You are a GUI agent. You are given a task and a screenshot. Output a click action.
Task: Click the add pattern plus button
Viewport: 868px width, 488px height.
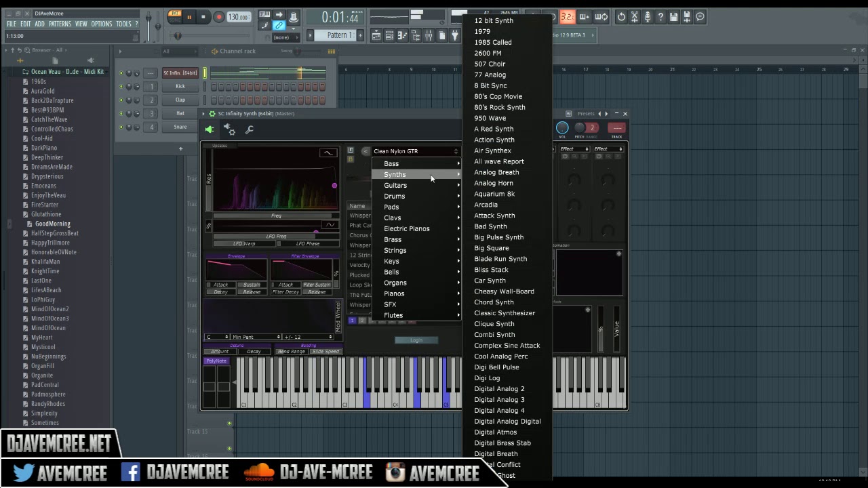(x=360, y=35)
